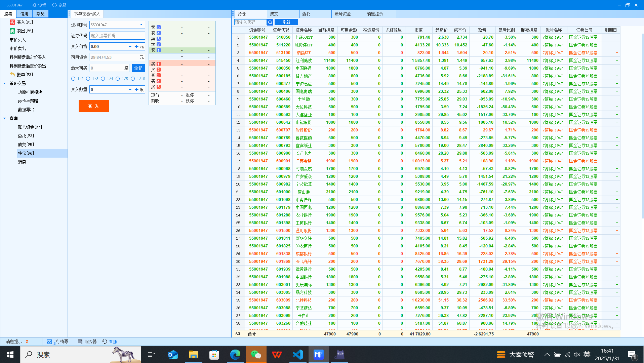Open python策略 in sidebar
The image size is (644, 363).
[28, 101]
